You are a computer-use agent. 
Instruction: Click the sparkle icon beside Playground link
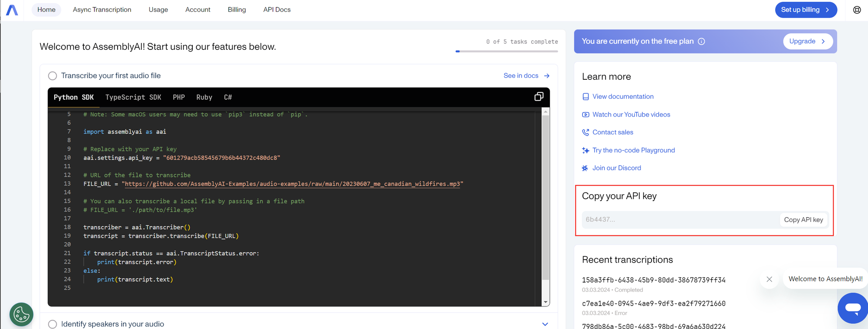[585, 150]
